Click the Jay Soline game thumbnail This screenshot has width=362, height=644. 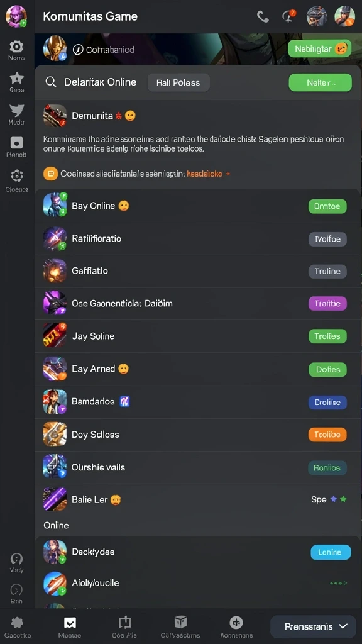tap(55, 336)
